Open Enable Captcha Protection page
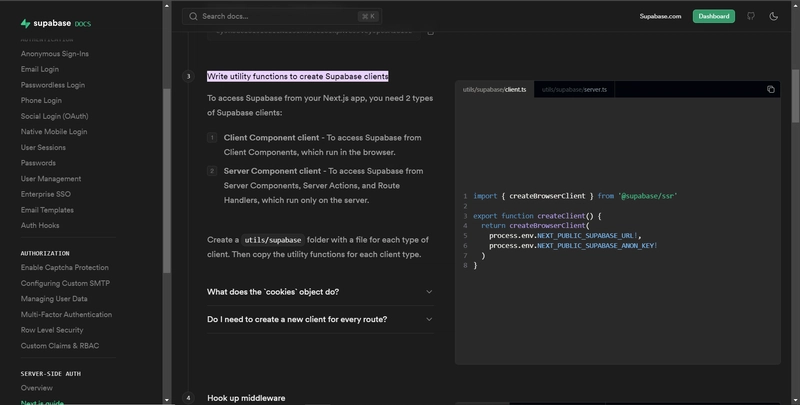Screen dimensions: 800x405 point(65,267)
